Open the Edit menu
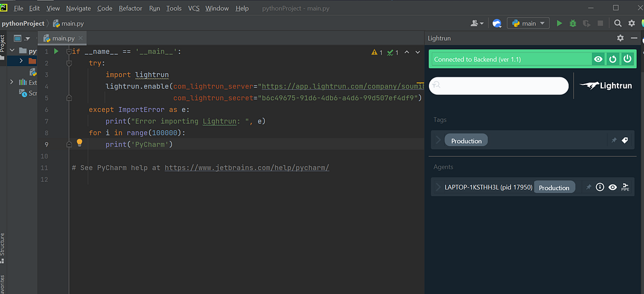This screenshot has height=294, width=644. pos(35,8)
